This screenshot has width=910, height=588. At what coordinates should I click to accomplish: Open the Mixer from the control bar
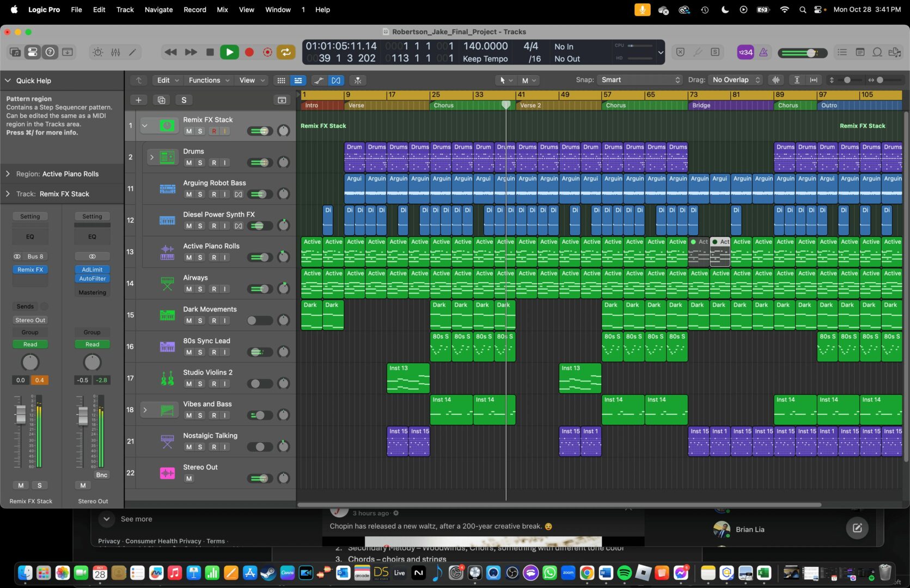(x=115, y=52)
